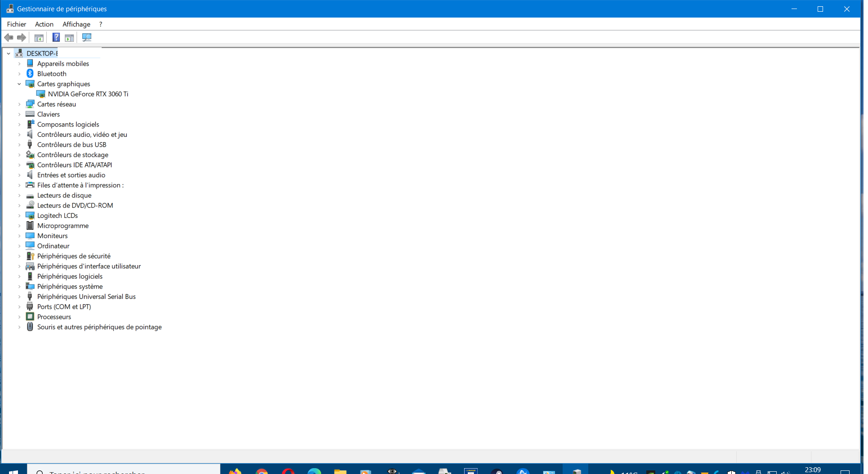The width and height of the screenshot is (868, 474).
Task: Click the DESKTOP computer root icon
Action: pyautogui.click(x=19, y=54)
